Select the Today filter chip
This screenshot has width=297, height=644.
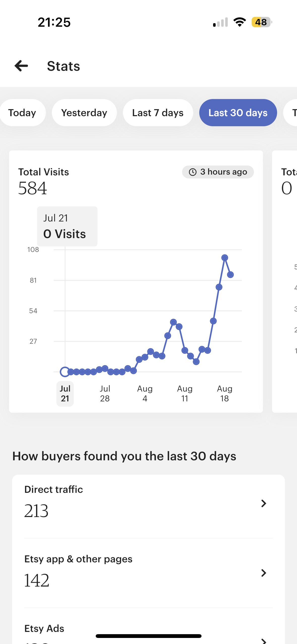(x=23, y=113)
